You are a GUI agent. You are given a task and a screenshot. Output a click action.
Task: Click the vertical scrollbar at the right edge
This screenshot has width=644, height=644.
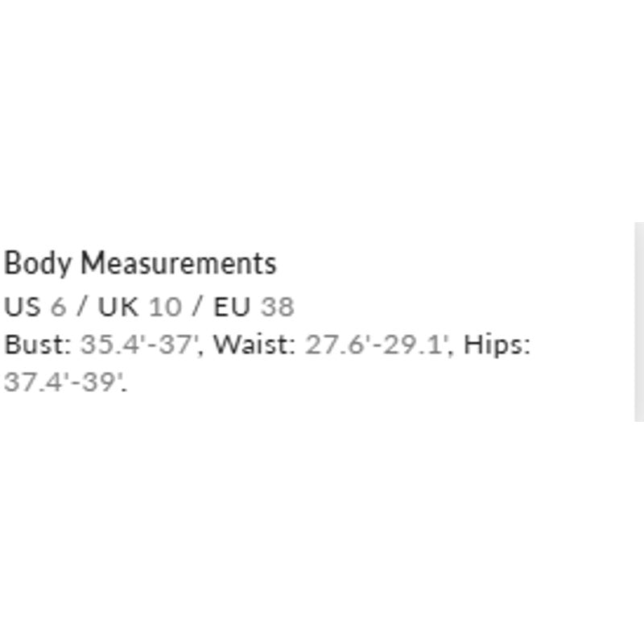[639, 322]
